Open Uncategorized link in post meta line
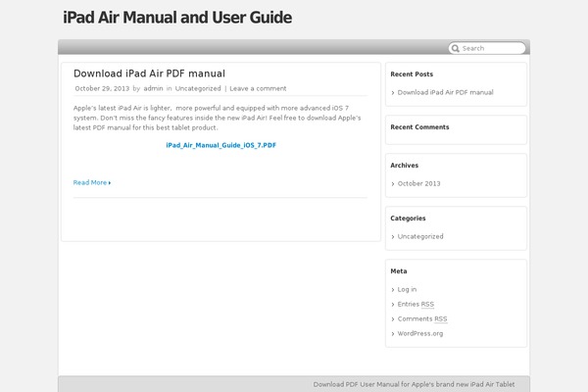 pyautogui.click(x=198, y=88)
